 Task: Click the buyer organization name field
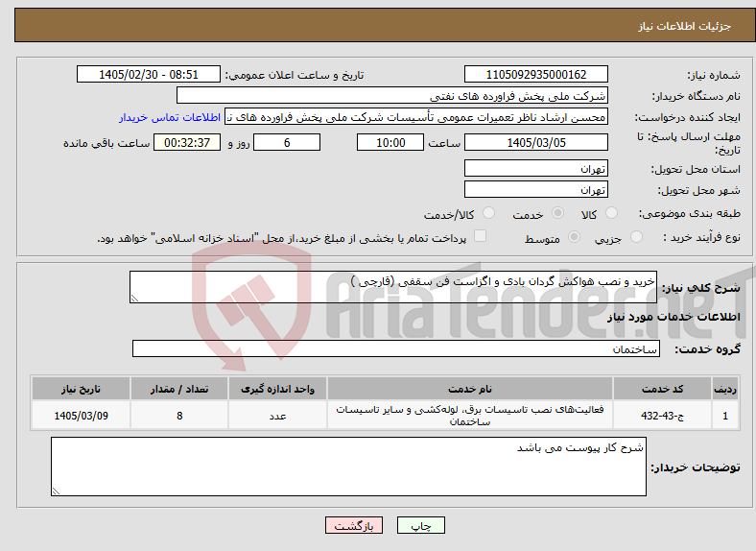392,96
